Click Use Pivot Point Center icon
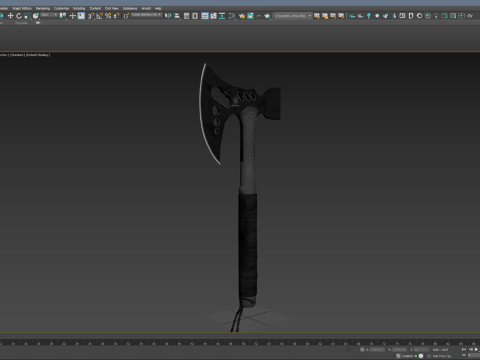The width and height of the screenshot is (480, 360). [63, 16]
